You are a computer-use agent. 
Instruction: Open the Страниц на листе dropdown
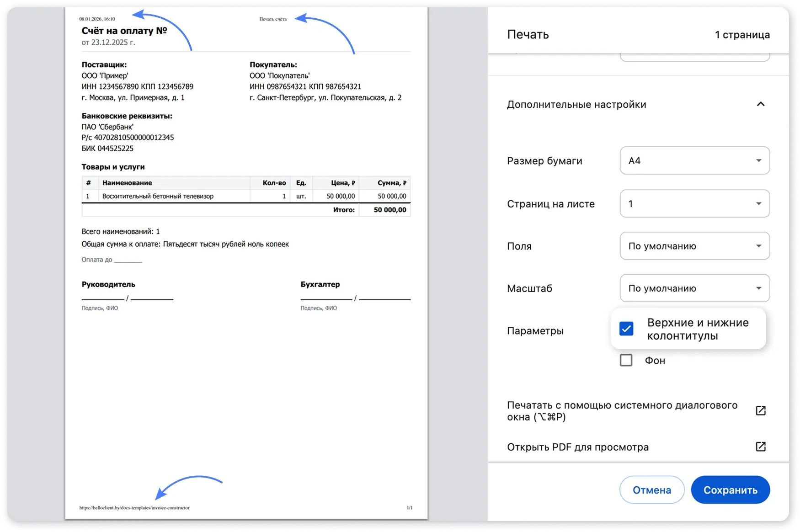coord(694,203)
